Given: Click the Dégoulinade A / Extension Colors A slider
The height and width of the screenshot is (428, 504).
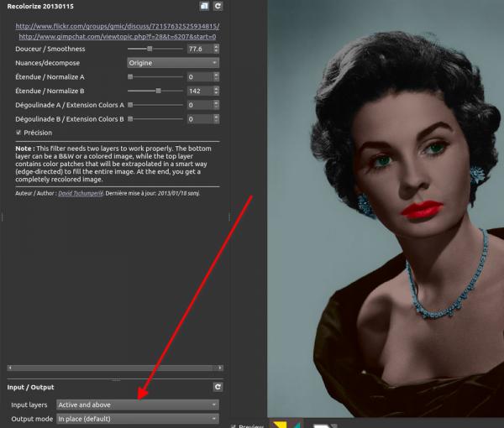Looking at the screenshot, I should [155, 105].
